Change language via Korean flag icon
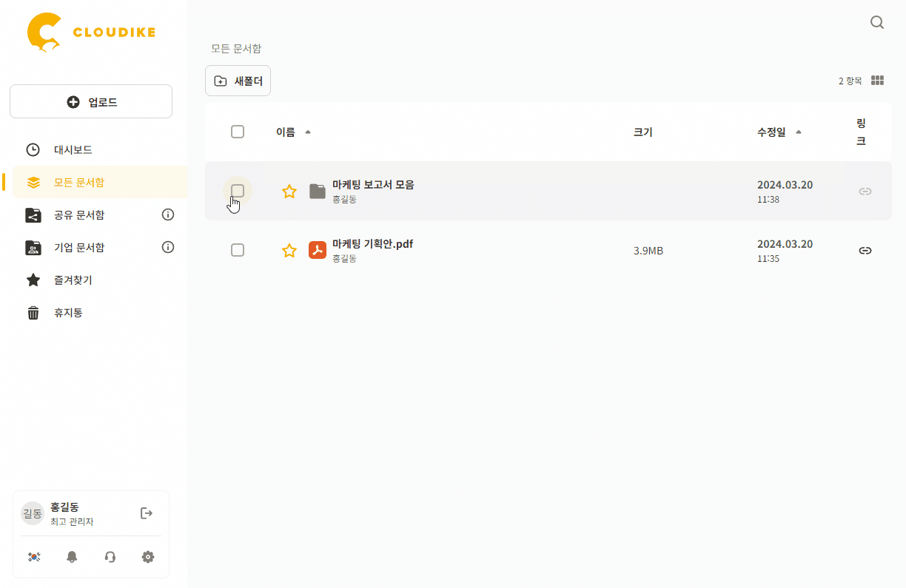Image resolution: width=906 pixels, height=588 pixels. pyautogui.click(x=33, y=557)
